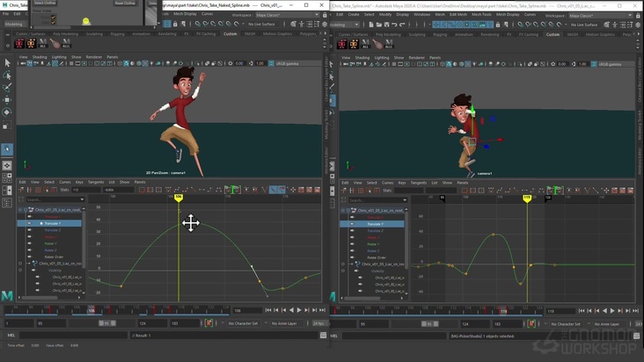Jump to start of playback range, left window
This screenshot has width=644, height=362.
click(268, 310)
